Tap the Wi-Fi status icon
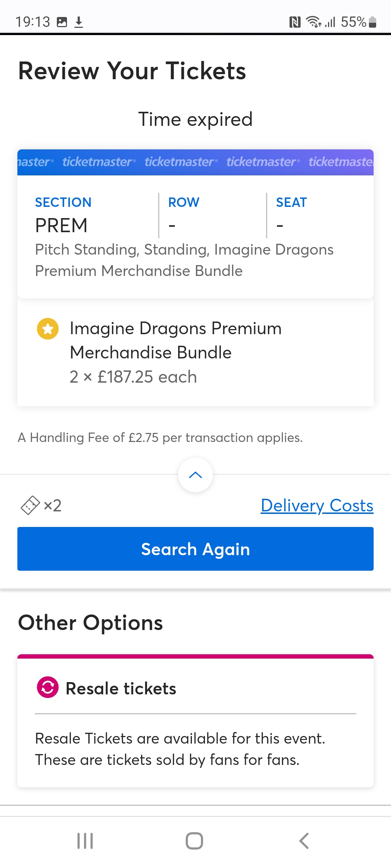Screen dimensions: 391x868 [313, 22]
